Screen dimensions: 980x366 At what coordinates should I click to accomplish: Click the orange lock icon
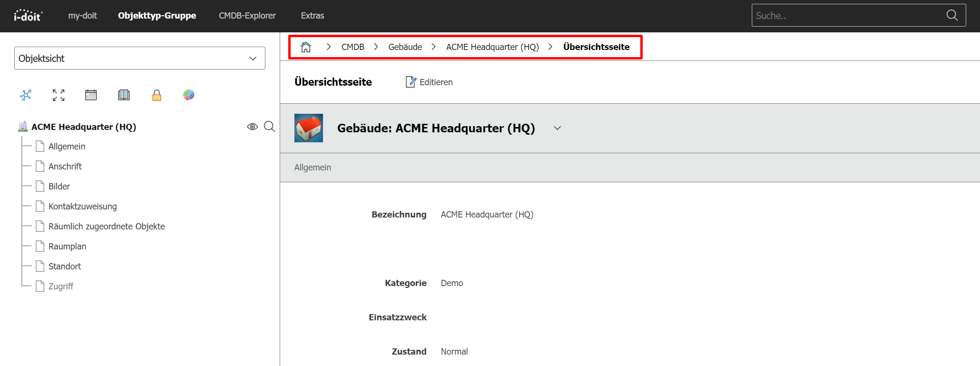point(157,96)
